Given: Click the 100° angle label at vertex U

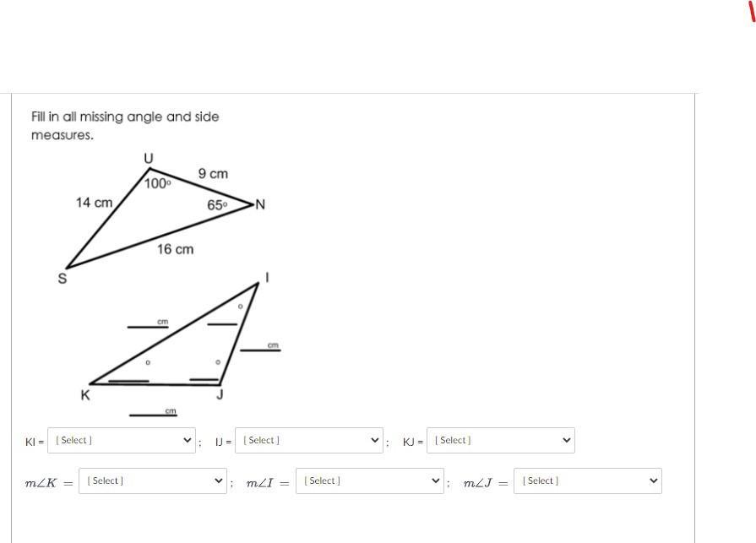Looking at the screenshot, I should tap(158, 183).
